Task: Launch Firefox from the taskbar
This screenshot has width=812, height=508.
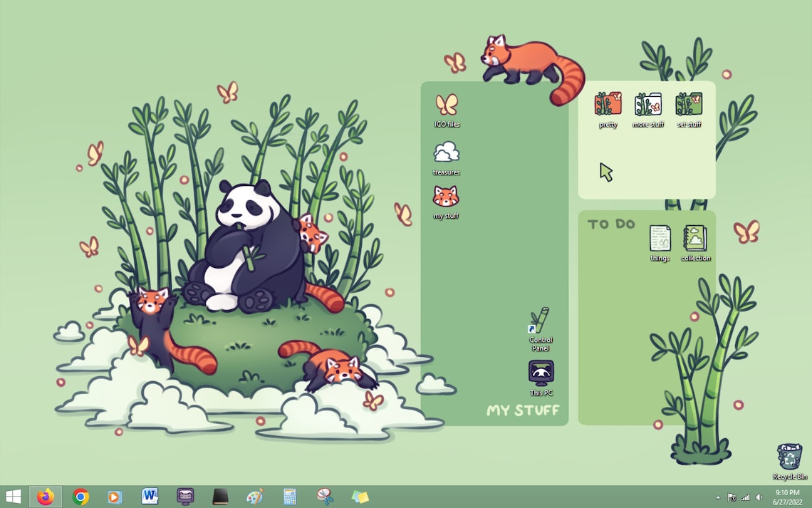Action: click(46, 496)
